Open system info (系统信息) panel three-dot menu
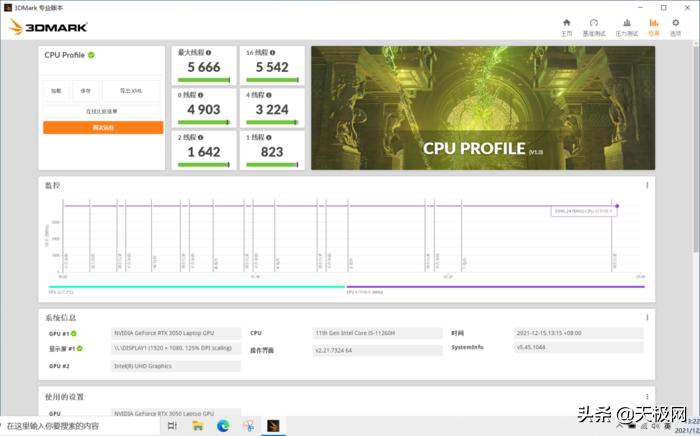Screen dimensions: 700x436 [646, 315]
